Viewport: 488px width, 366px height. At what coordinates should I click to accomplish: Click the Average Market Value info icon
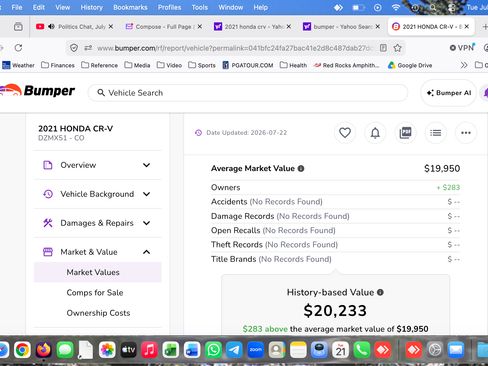[301, 168]
